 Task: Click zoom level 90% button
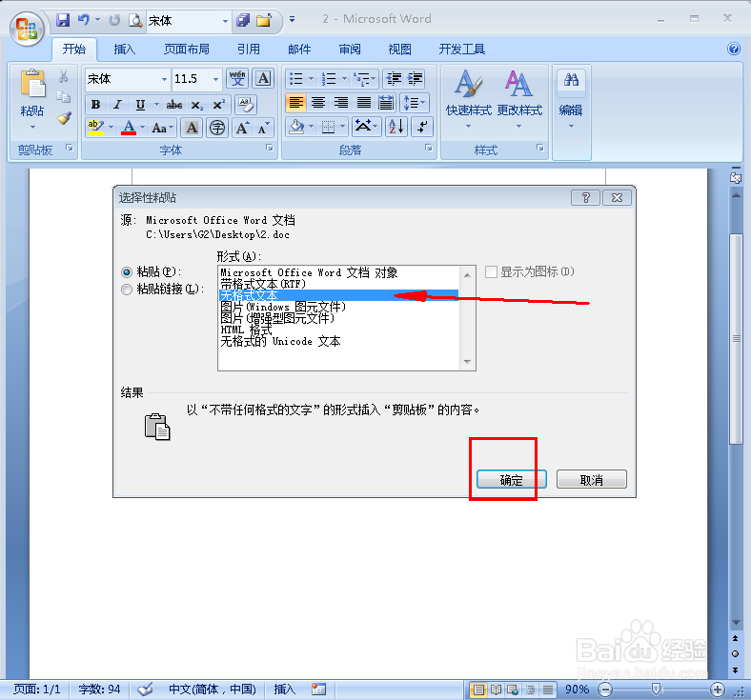(x=577, y=690)
